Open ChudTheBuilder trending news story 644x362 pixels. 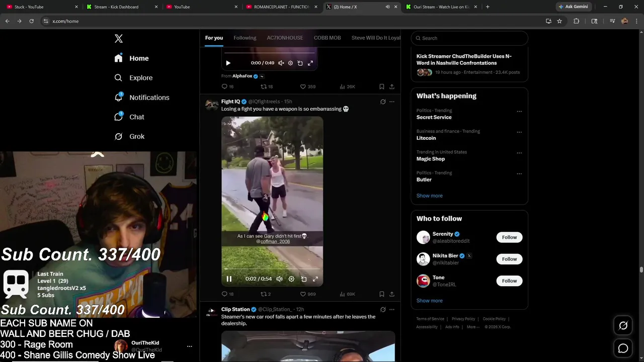point(469,64)
